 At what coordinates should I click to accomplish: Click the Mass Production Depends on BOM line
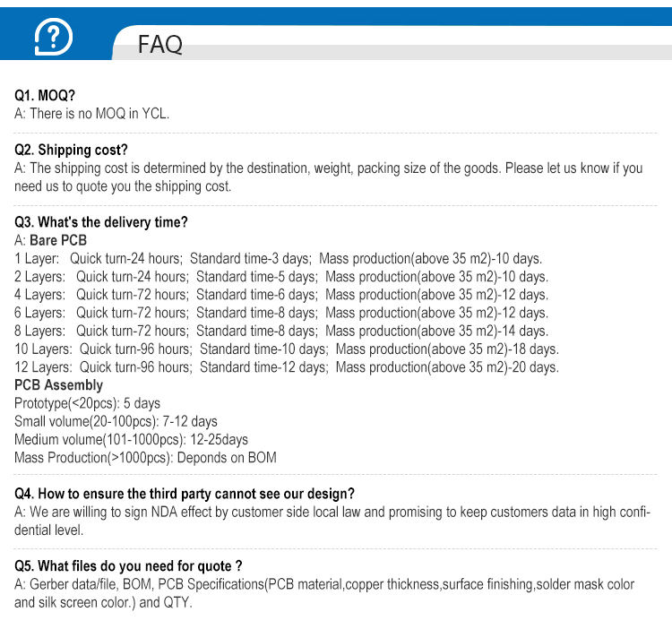pos(145,457)
